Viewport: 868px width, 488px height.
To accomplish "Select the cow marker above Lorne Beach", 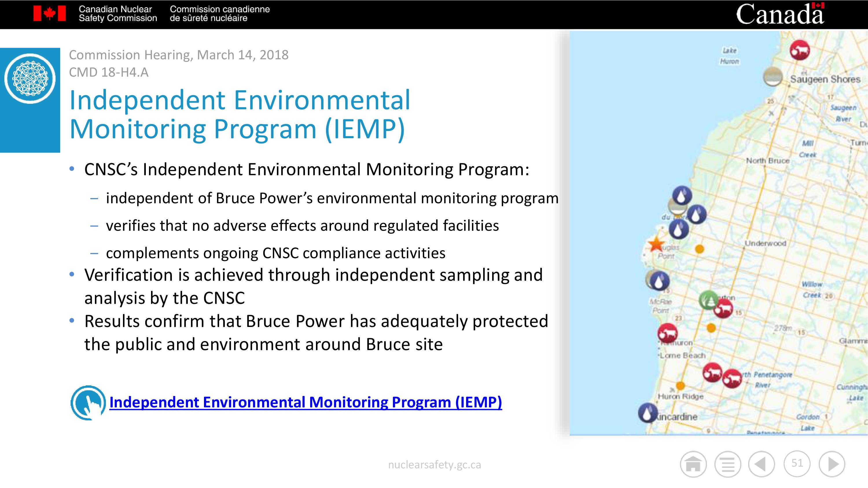I will (x=667, y=333).
